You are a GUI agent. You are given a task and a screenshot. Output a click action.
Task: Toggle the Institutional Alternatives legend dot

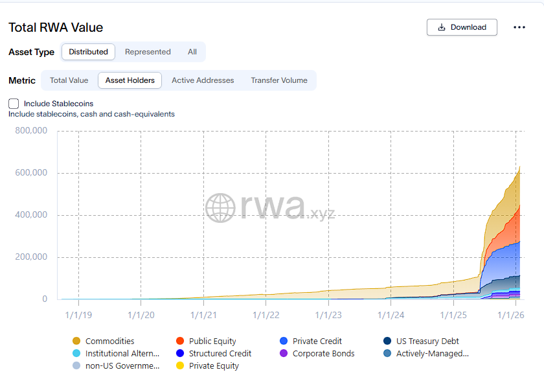76,353
